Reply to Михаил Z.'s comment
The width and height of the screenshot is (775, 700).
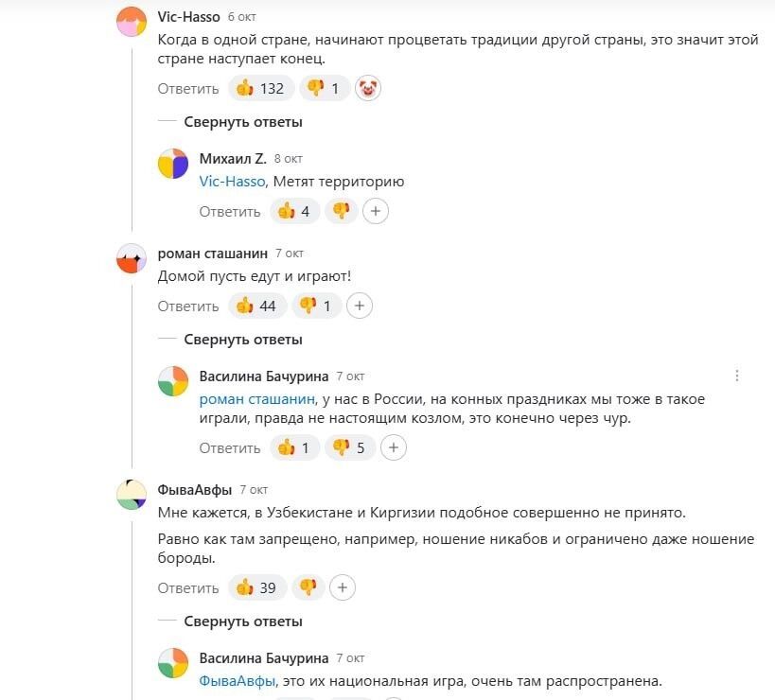229,211
